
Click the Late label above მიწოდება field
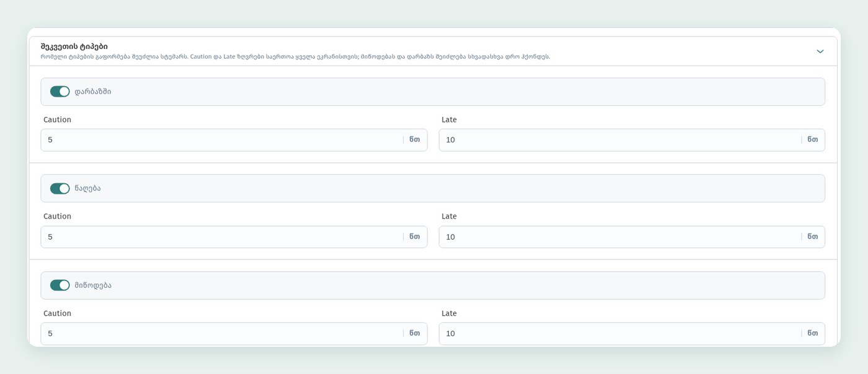[x=449, y=313]
